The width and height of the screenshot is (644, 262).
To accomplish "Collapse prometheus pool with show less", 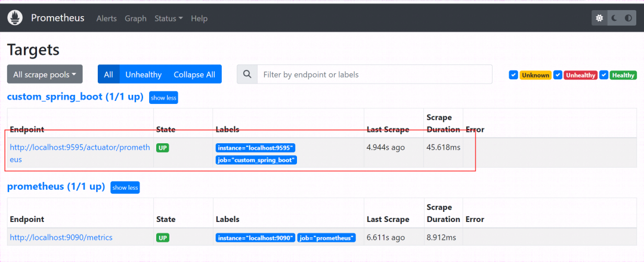I will tap(125, 187).
